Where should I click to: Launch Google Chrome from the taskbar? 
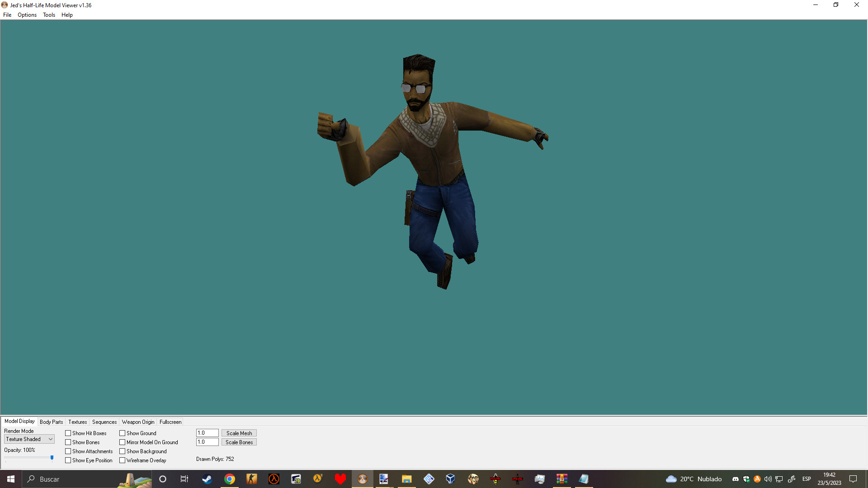(x=230, y=479)
